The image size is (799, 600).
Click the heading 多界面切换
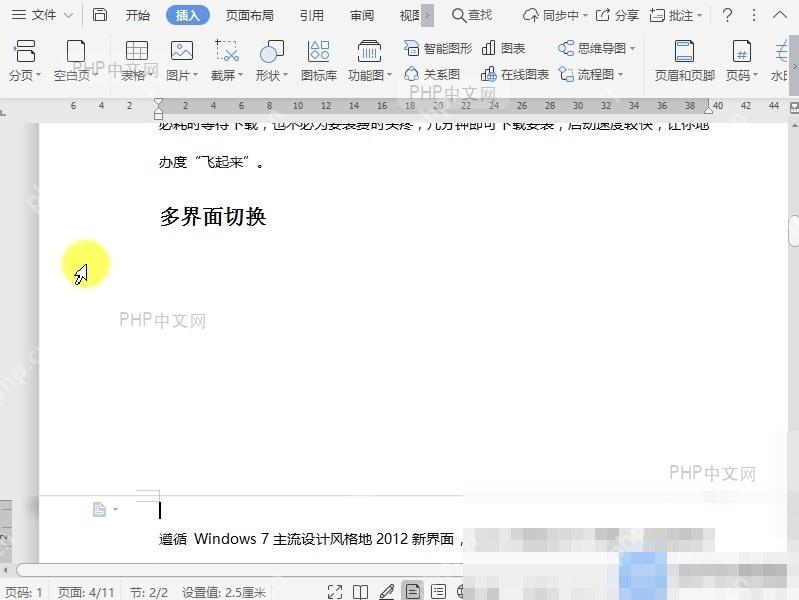tap(213, 217)
